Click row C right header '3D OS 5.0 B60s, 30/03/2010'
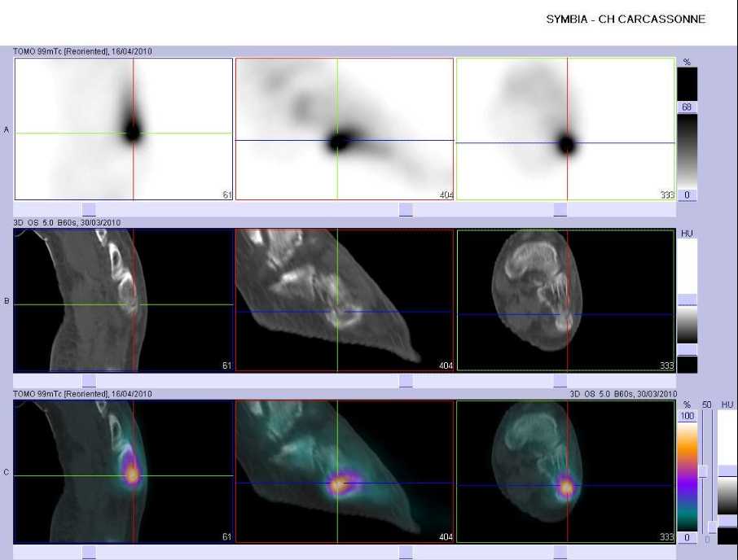Image resolution: width=738 pixels, height=560 pixels. (x=623, y=394)
